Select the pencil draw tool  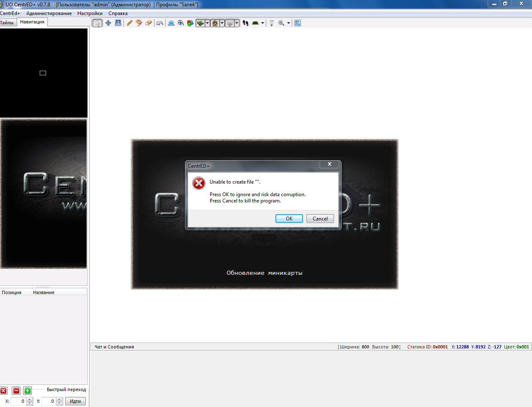click(129, 23)
